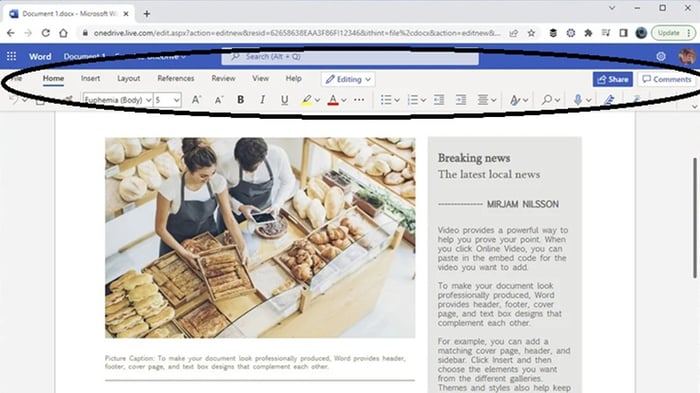Toggle Italic formatting button
Viewport: 700px width, 393px height.
[262, 100]
